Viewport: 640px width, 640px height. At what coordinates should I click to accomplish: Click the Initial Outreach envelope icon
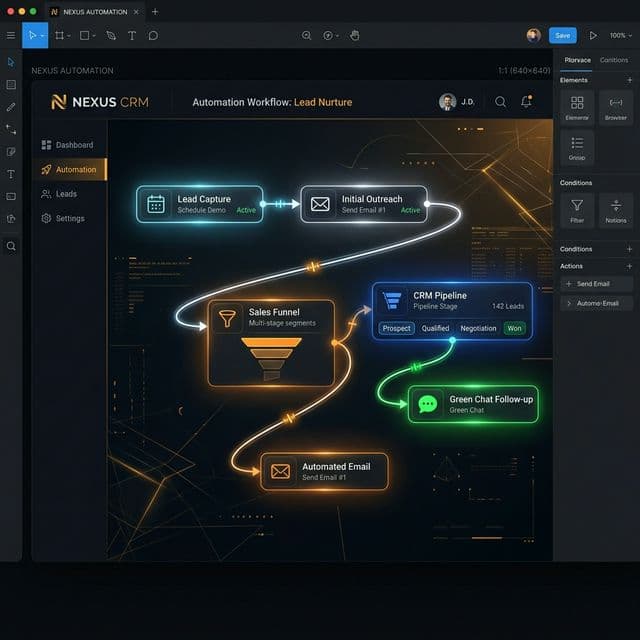click(320, 204)
